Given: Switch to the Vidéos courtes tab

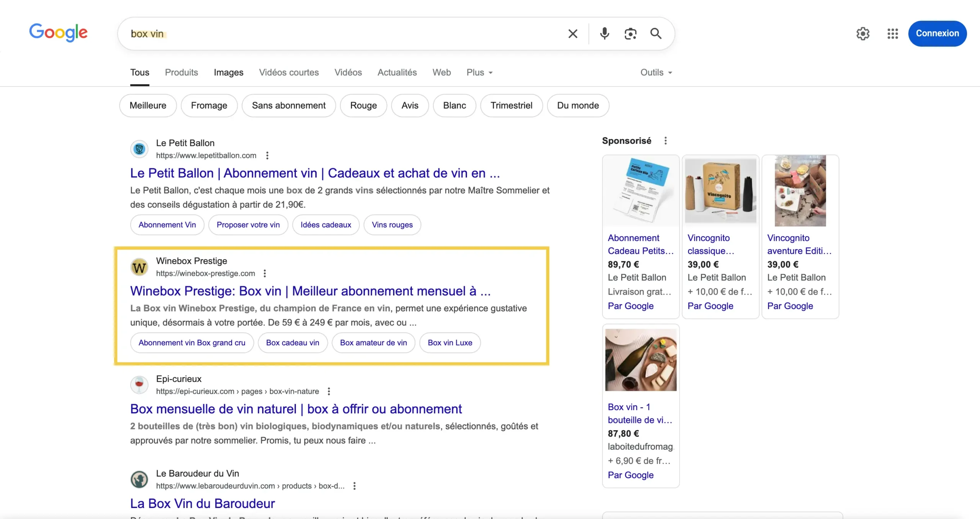Looking at the screenshot, I should point(289,72).
